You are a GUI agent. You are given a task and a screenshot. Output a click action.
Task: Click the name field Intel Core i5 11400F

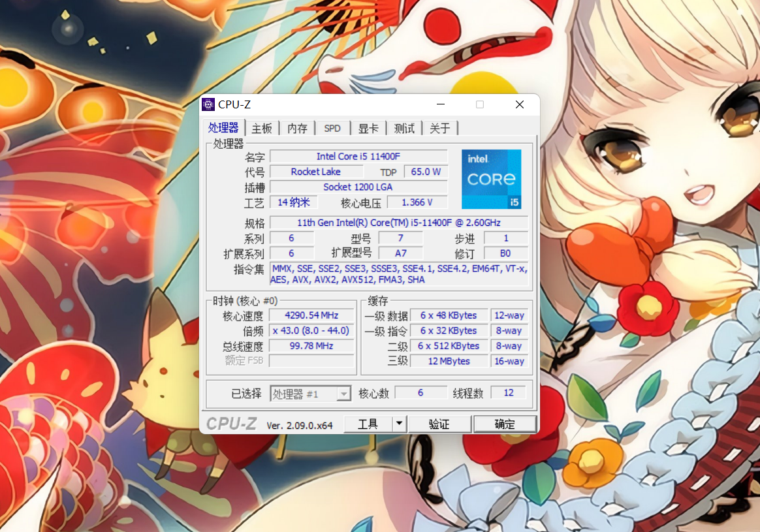(x=358, y=157)
